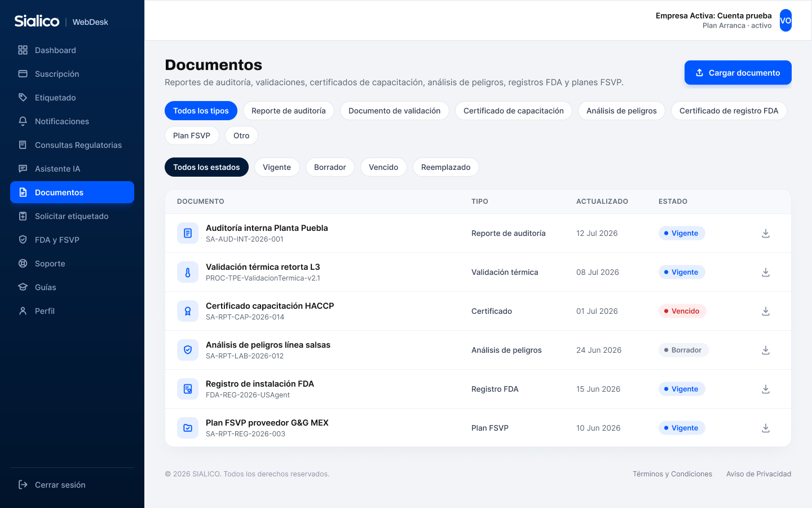This screenshot has height=508, width=812.
Task: Download the Registro de instalación FDA file
Action: point(766,389)
